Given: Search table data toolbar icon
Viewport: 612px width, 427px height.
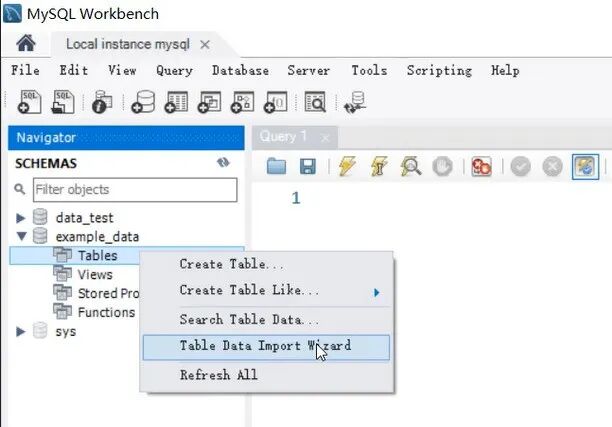Looking at the screenshot, I should [x=315, y=102].
